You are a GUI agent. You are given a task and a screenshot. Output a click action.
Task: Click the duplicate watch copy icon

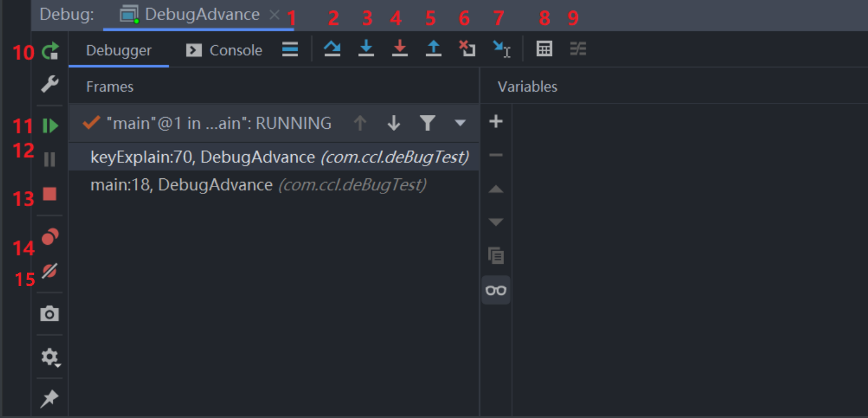click(496, 255)
